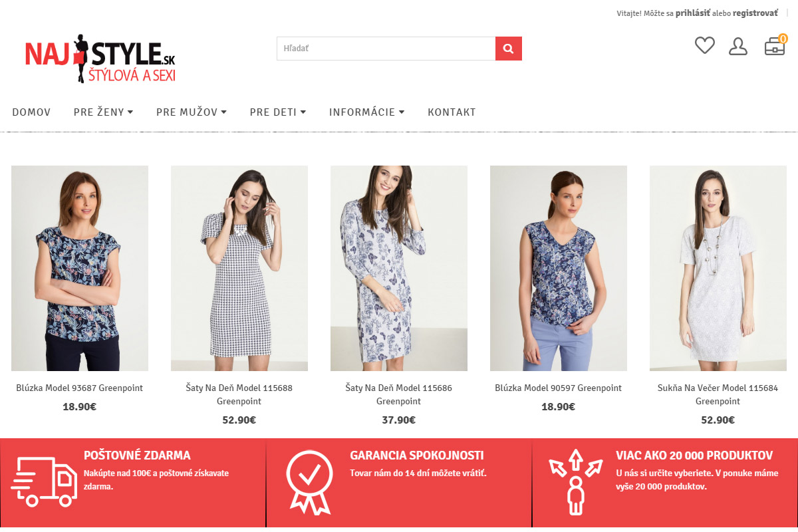The width and height of the screenshot is (798, 532).
Task: Open Šaty Na Deň Model 115686 title link
Action: point(399,394)
